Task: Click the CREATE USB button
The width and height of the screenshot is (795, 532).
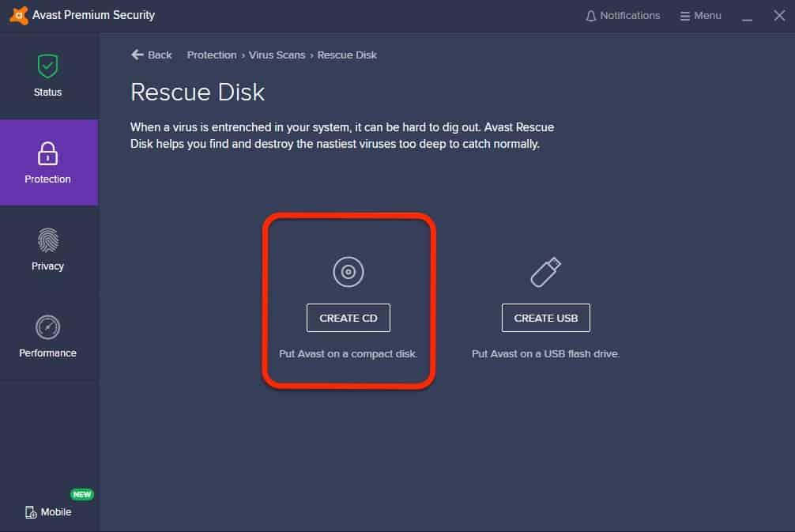Action: tap(546, 318)
